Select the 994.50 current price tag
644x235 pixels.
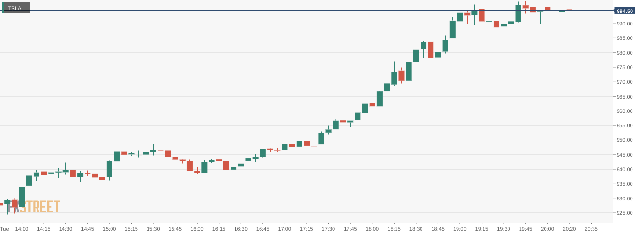pos(625,11)
